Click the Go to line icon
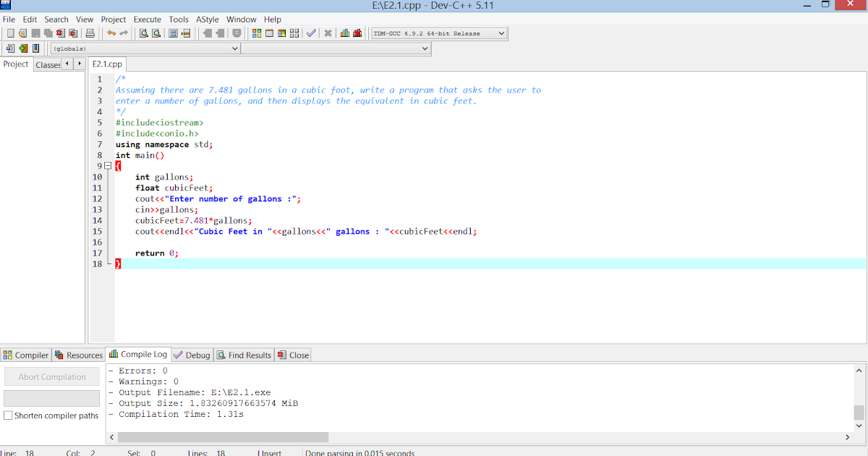 [x=186, y=33]
